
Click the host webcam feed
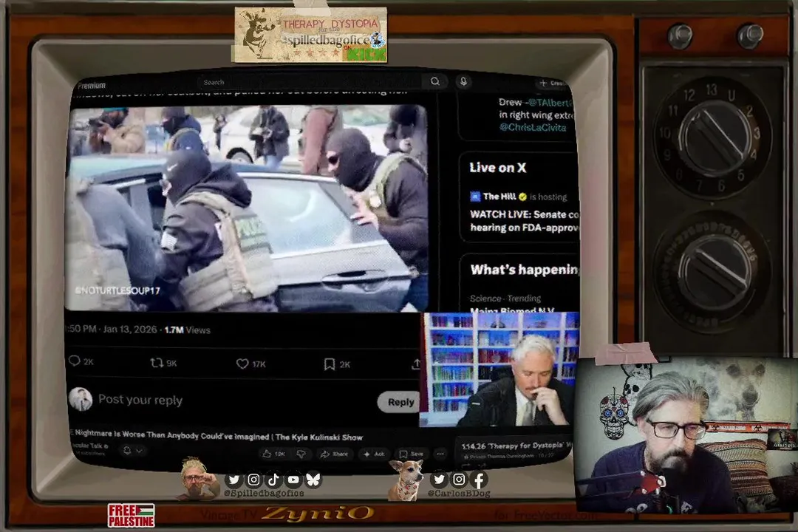[x=686, y=435]
